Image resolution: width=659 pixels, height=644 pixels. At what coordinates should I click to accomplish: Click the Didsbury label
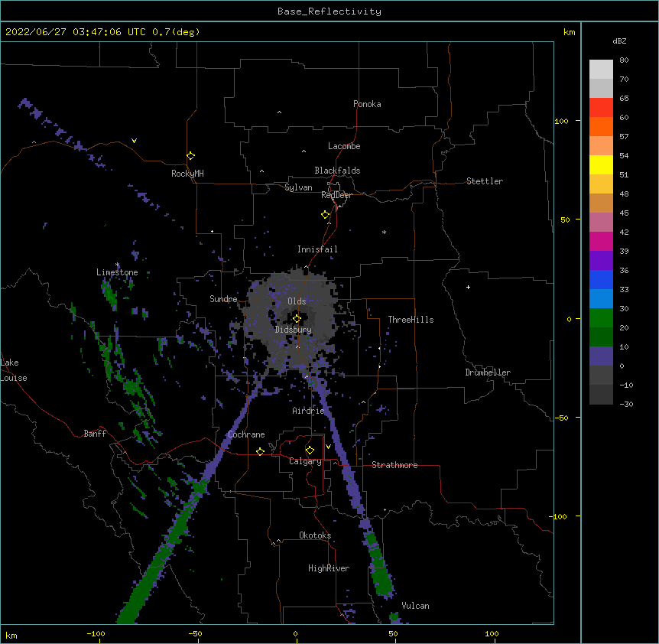[294, 330]
